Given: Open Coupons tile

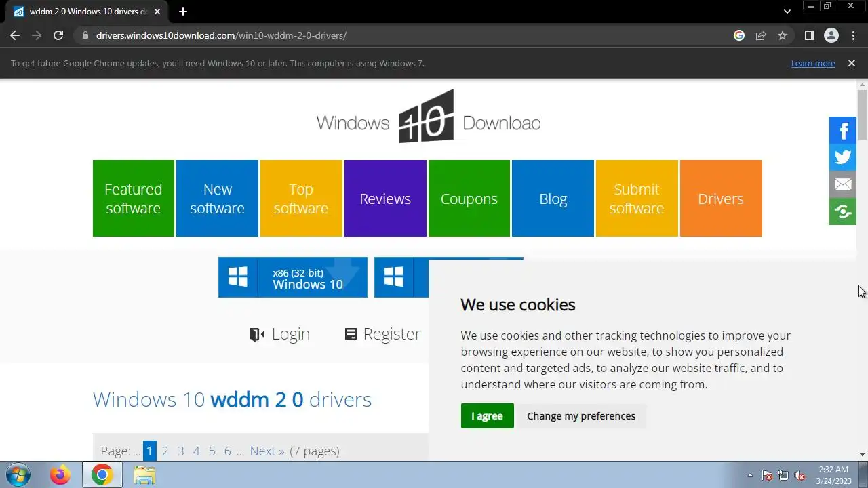Looking at the screenshot, I should click(469, 199).
